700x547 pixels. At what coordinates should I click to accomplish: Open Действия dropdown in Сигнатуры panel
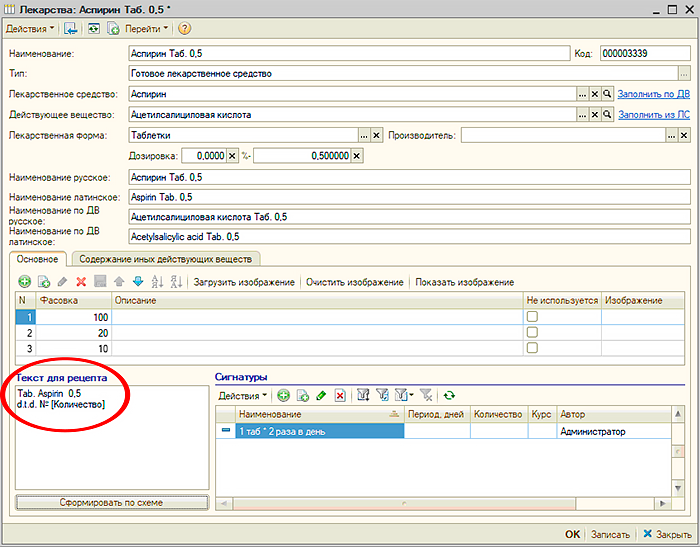pos(241,396)
